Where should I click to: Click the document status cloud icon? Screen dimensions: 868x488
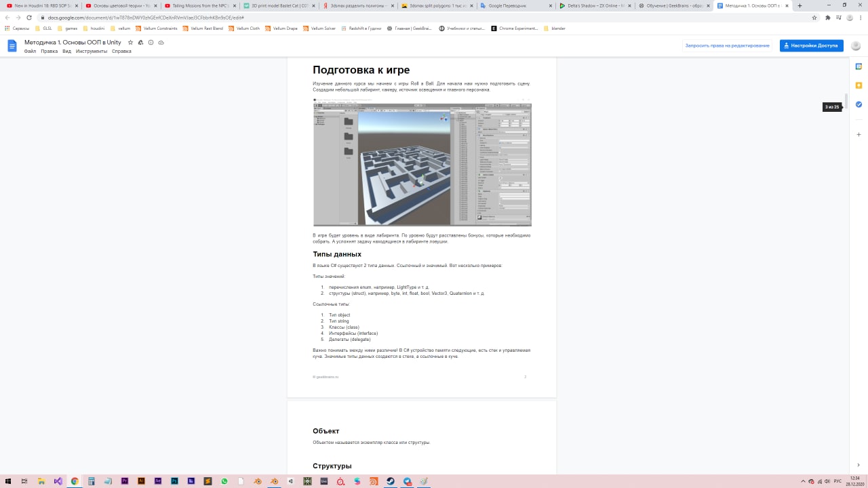(161, 43)
